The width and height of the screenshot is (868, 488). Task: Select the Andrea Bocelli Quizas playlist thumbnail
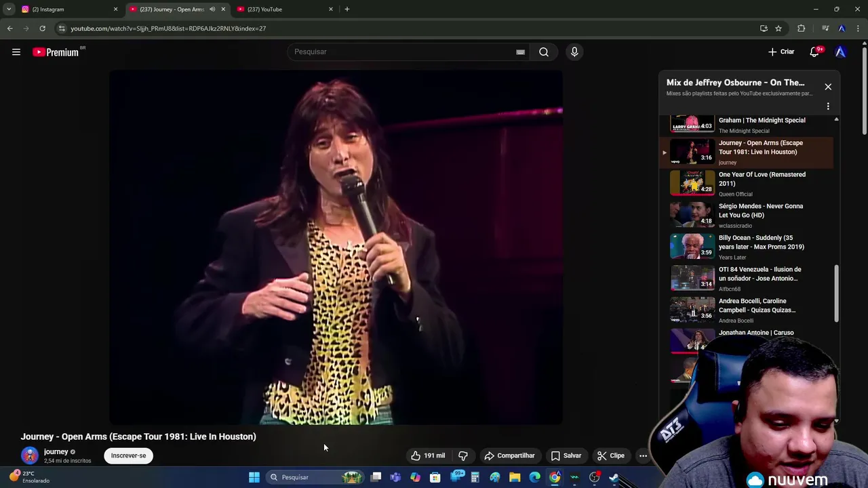692,310
